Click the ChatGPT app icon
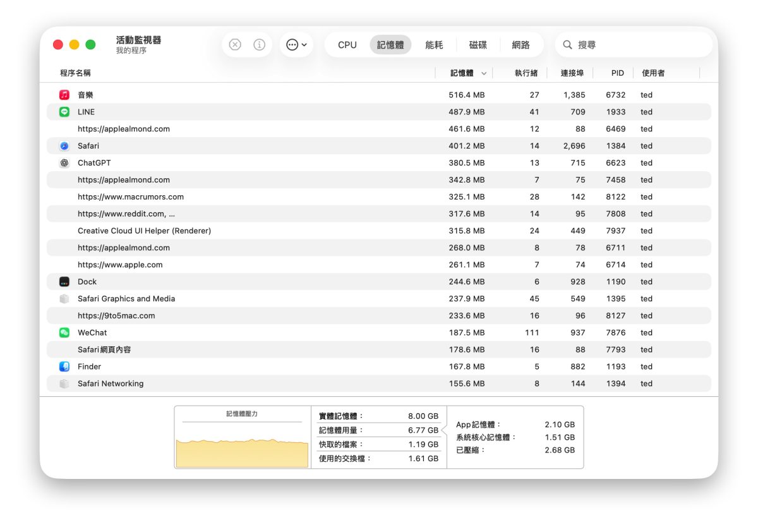758x532 pixels. (x=64, y=163)
